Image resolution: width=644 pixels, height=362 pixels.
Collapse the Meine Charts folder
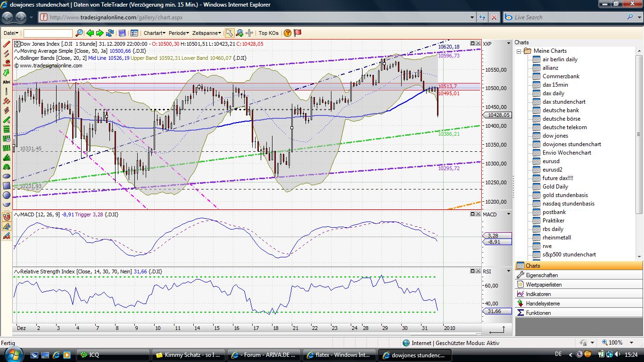click(x=519, y=51)
